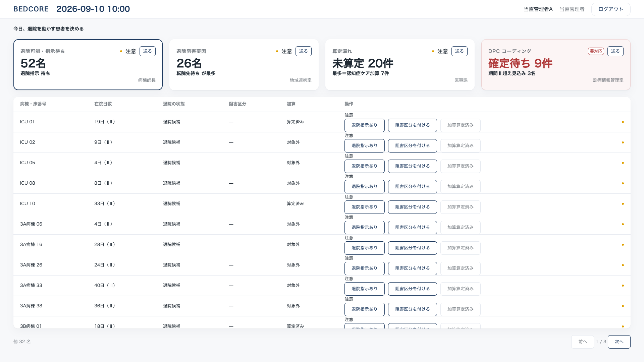
Task: Click the 前へ pagination button
Action: tap(583, 342)
